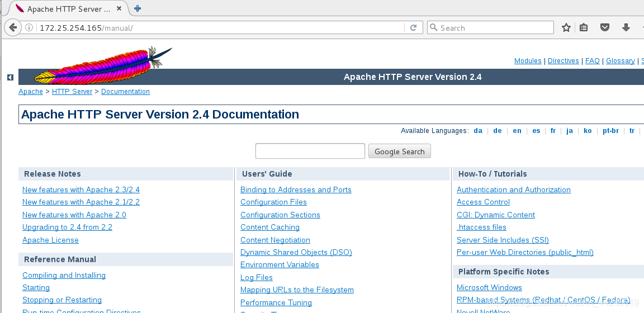The image size is (644, 313).
Task: Open New features with Apache 2.0
Action: point(74,215)
